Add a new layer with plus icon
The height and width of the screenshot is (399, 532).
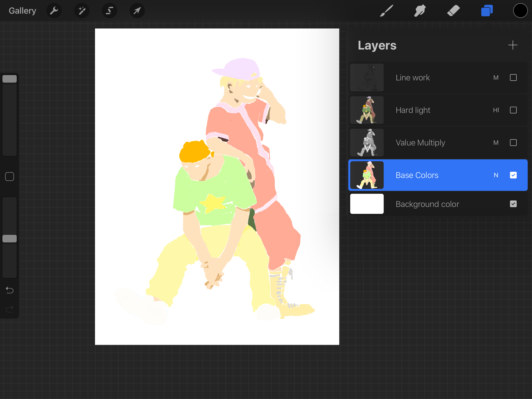(x=513, y=45)
